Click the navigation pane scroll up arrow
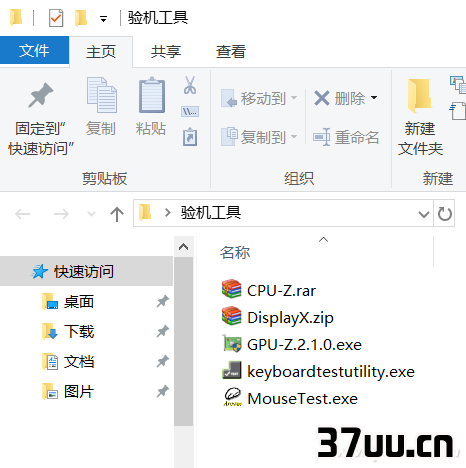Viewport: 466px width, 468px height. point(183,247)
